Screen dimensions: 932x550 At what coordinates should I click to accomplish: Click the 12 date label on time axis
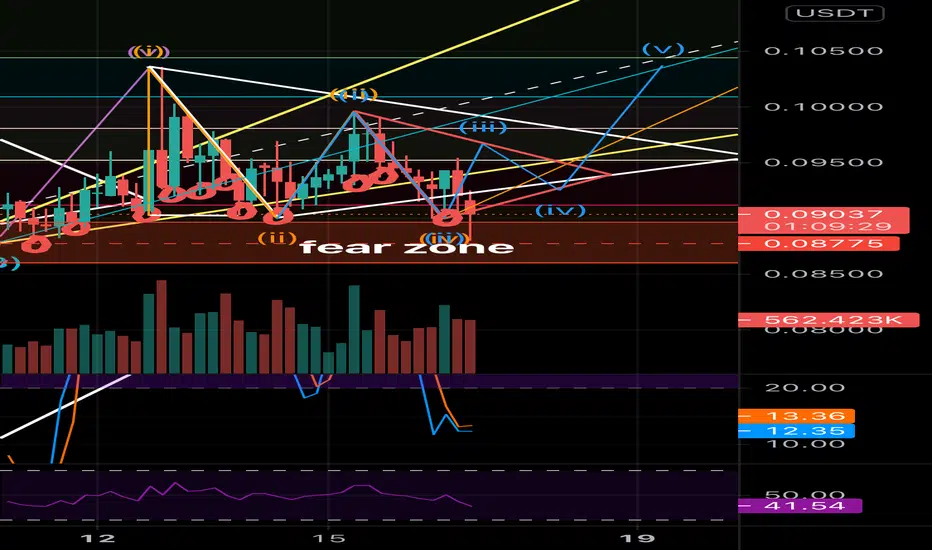point(97,538)
